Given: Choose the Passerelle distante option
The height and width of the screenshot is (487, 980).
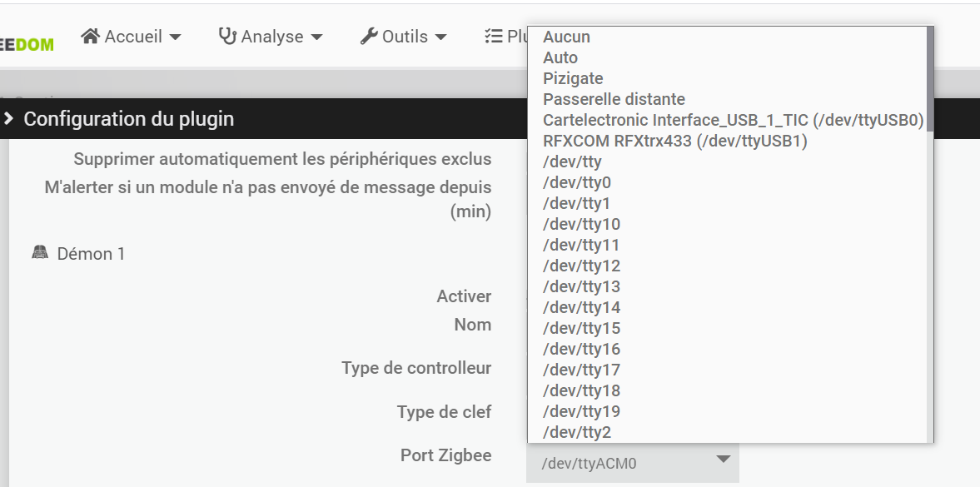Looking at the screenshot, I should click(x=614, y=99).
